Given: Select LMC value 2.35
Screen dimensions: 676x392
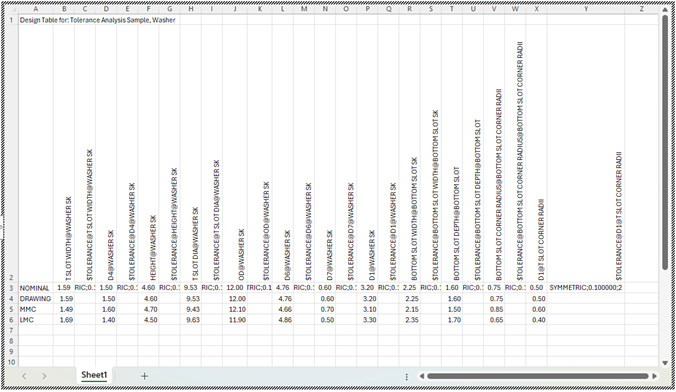Looking at the screenshot, I should 410,320.
